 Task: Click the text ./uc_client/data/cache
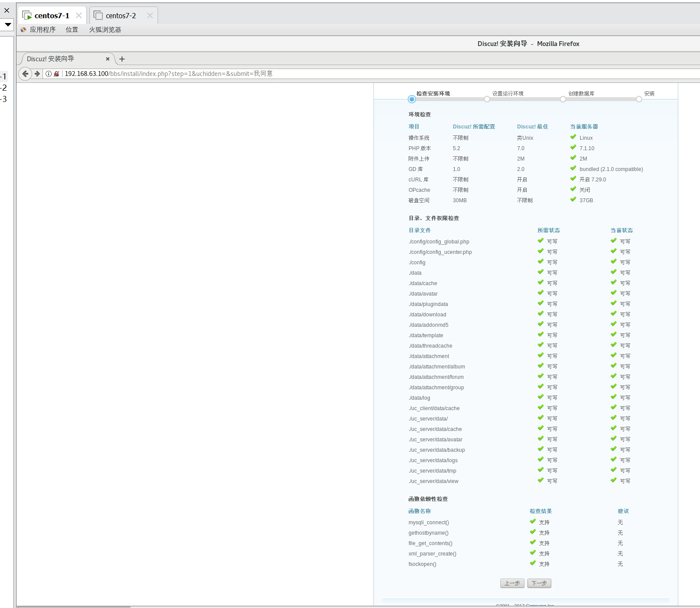tap(434, 408)
